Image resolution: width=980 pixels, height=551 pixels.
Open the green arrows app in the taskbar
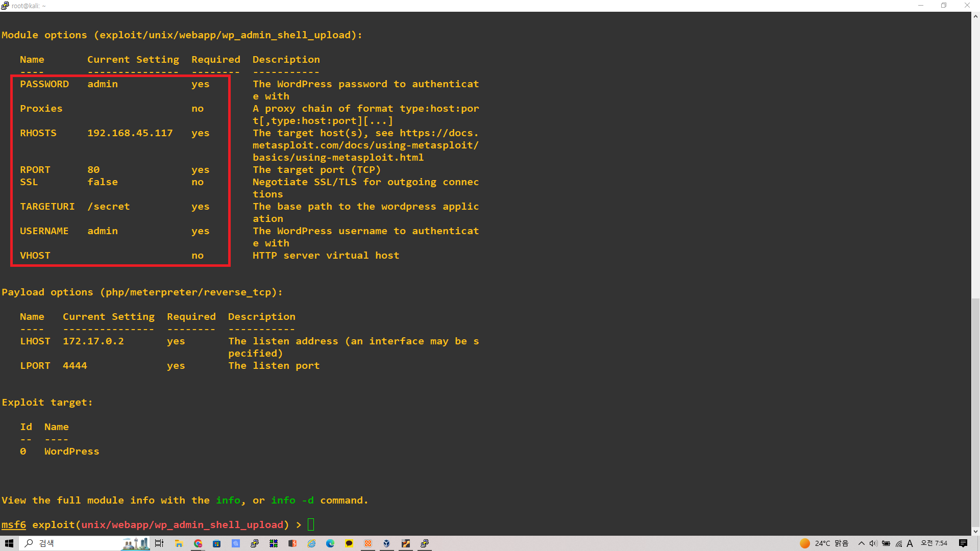[274, 543]
